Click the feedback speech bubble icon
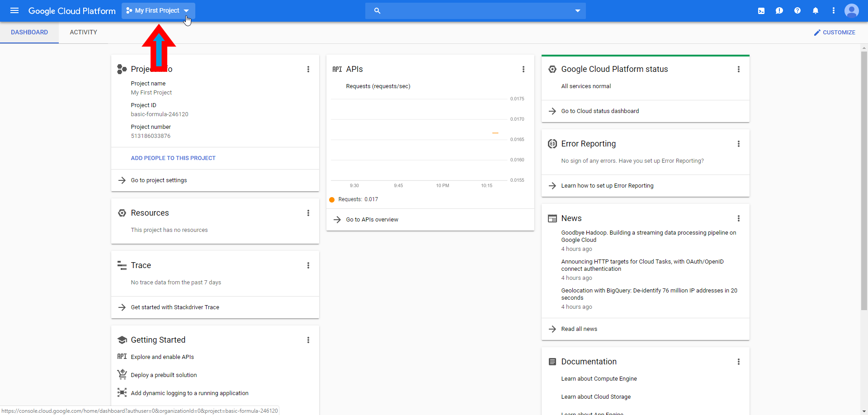 click(779, 11)
